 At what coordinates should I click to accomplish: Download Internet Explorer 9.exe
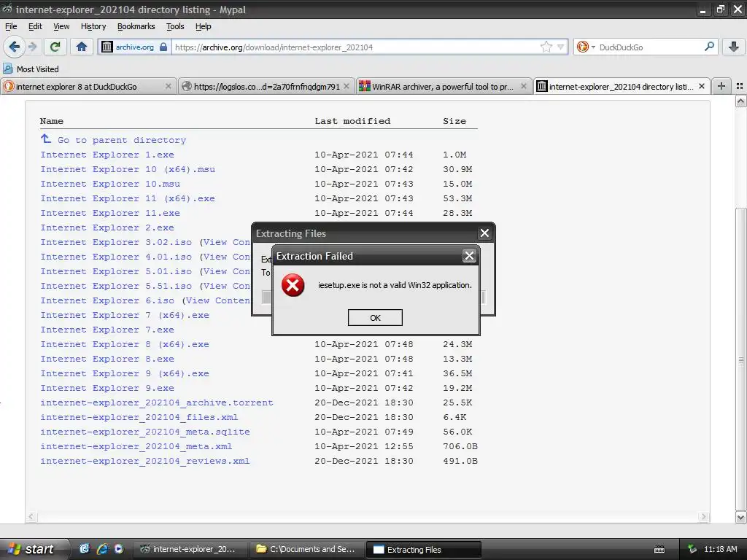pyautogui.click(x=107, y=388)
